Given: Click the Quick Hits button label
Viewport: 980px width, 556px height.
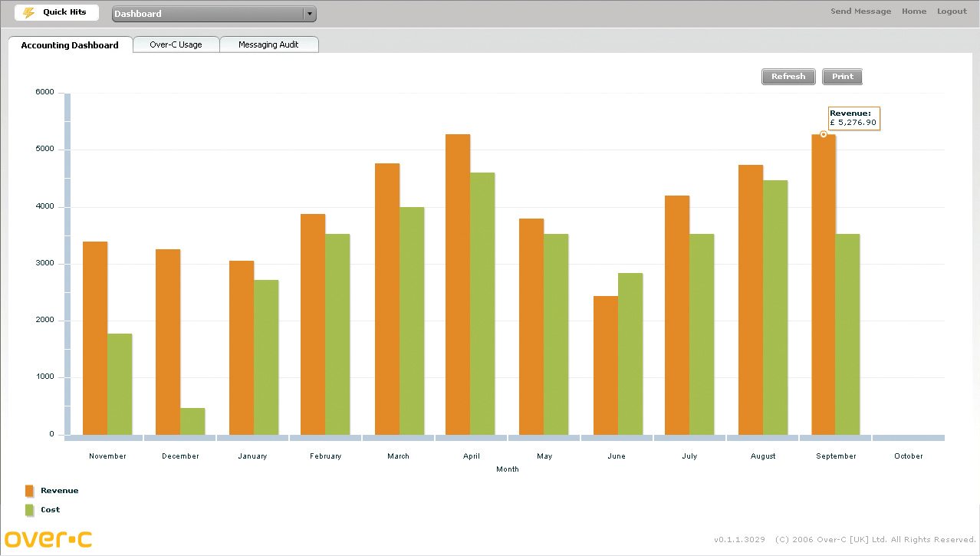Looking at the screenshot, I should [x=64, y=12].
